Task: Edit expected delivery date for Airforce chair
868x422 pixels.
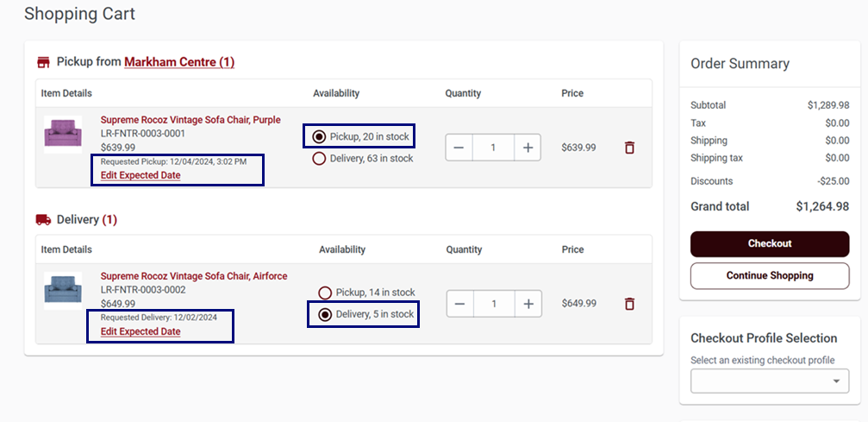Action: (x=141, y=331)
